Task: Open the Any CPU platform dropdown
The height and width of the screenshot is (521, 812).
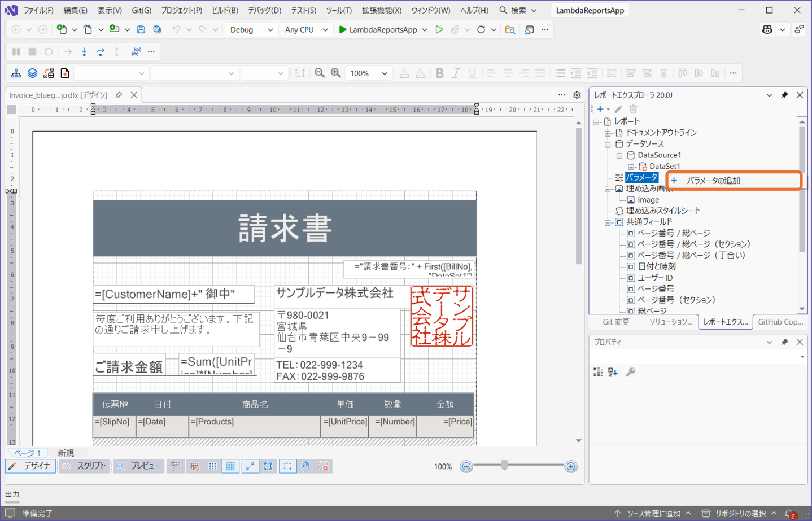Action: pos(306,29)
